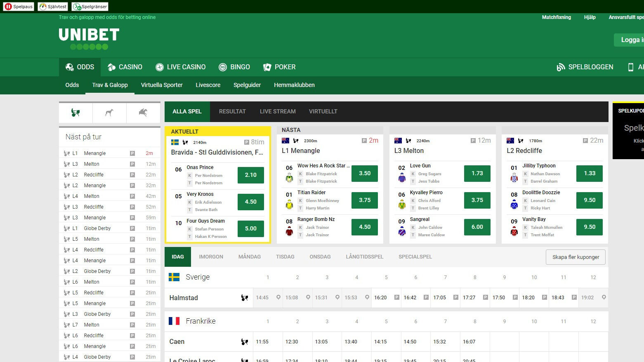Image resolution: width=644 pixels, height=362 pixels.
Task: Bet on Jilliby Typhoon at 1.33
Action: click(590, 173)
